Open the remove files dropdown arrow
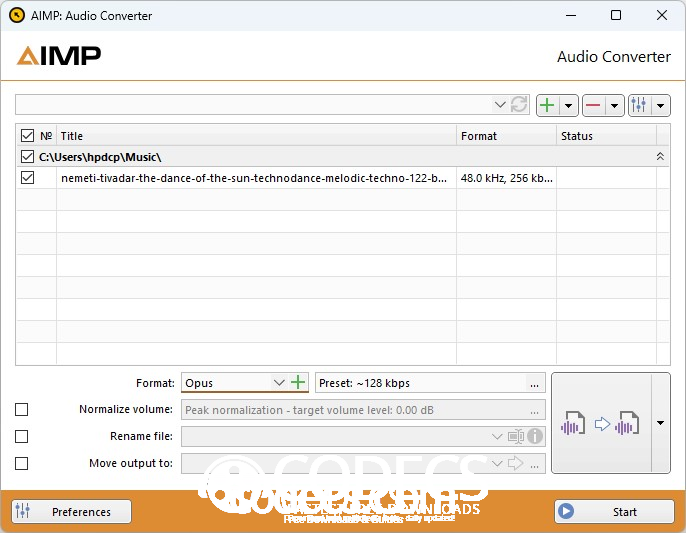Viewport: 686px width, 533px height. click(x=615, y=105)
